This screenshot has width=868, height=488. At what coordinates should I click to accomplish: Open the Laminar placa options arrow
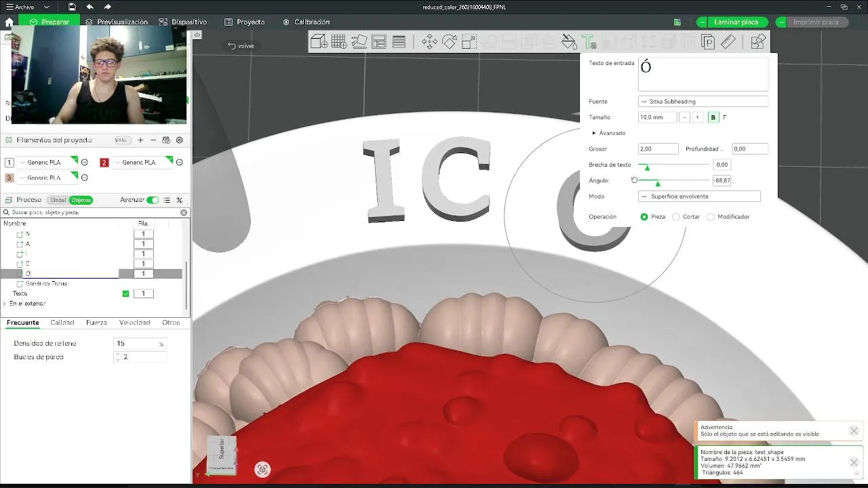pyautogui.click(x=702, y=22)
